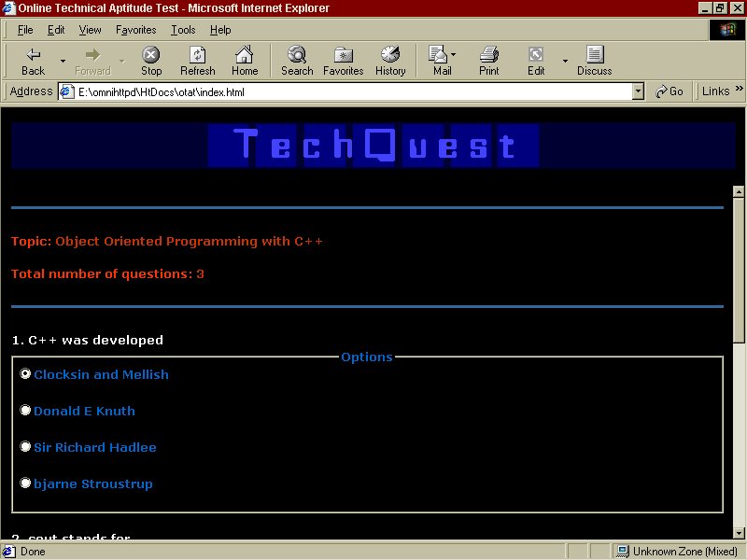The image size is (747, 560).
Task: Click the Donald E Knuth option text
Action: point(84,411)
